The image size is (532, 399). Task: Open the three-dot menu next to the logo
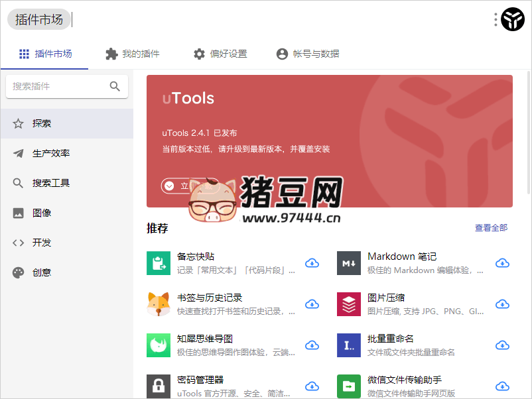point(495,19)
